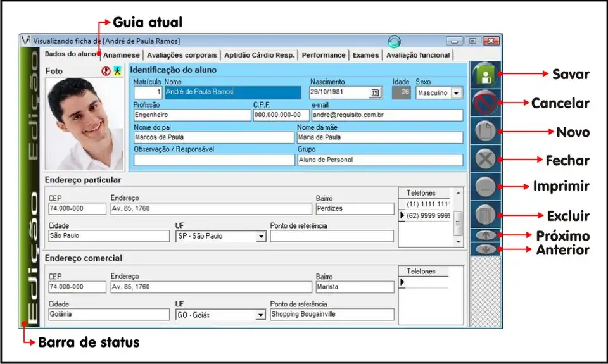Switch to the Anamnese tab
This screenshot has width=608, height=364.
coord(122,55)
